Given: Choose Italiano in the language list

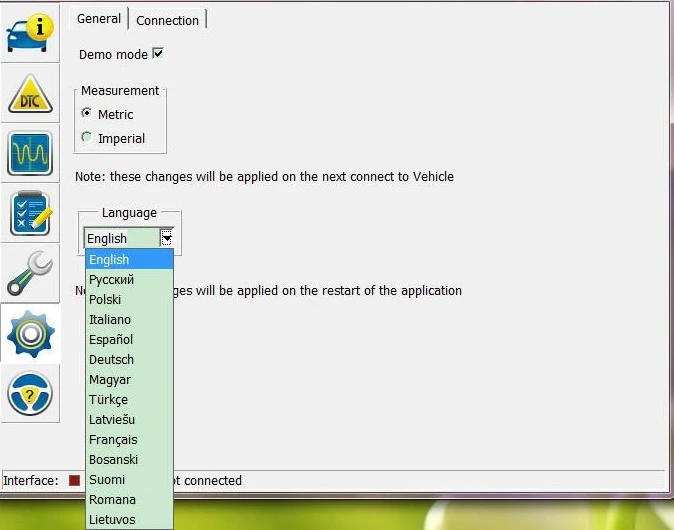Looking at the screenshot, I should [129, 319].
